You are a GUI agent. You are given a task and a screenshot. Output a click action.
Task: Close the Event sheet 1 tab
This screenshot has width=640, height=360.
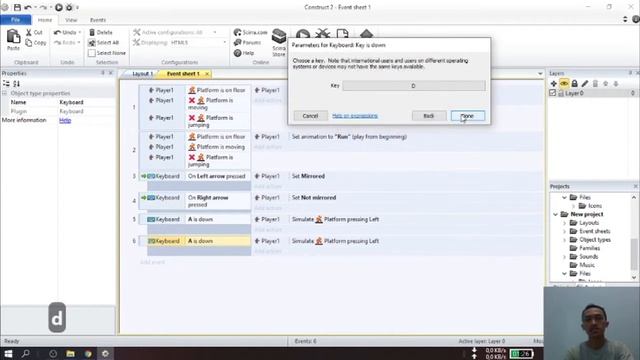coord(207,74)
